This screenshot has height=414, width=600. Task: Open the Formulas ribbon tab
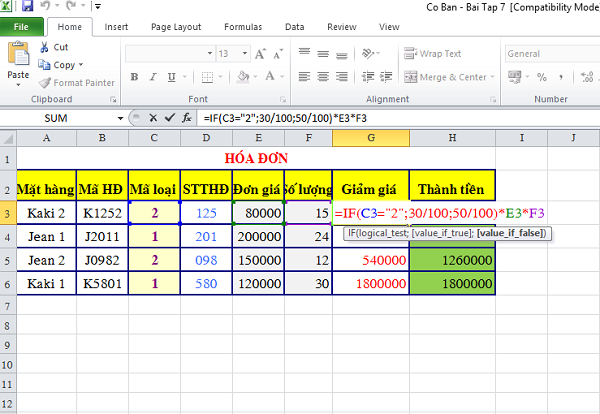coord(242,27)
